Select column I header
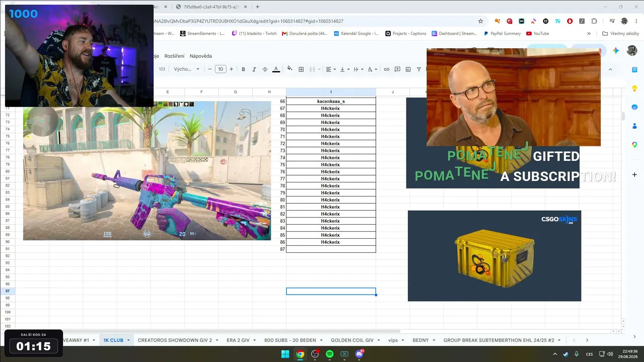 click(331, 92)
